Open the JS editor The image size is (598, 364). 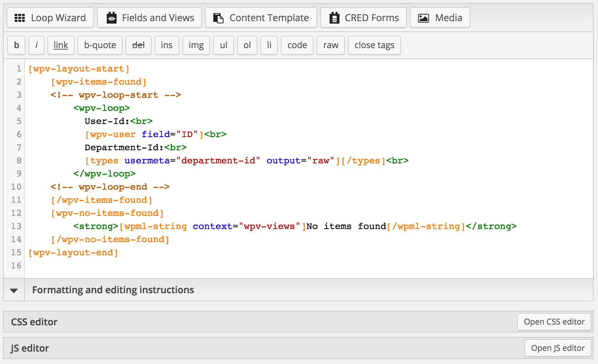coord(558,348)
